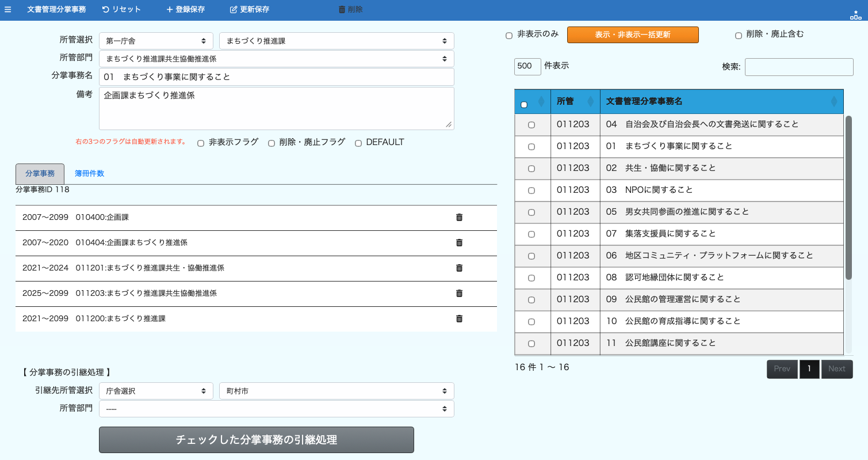Focus the 検索 search field
868x460 pixels.
[x=799, y=67]
